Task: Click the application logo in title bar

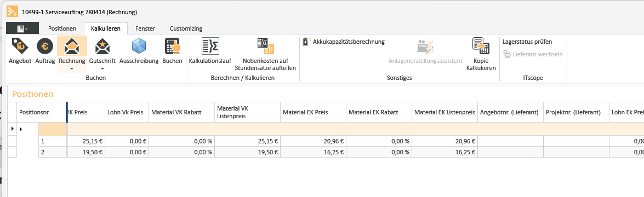Action: tap(12, 12)
